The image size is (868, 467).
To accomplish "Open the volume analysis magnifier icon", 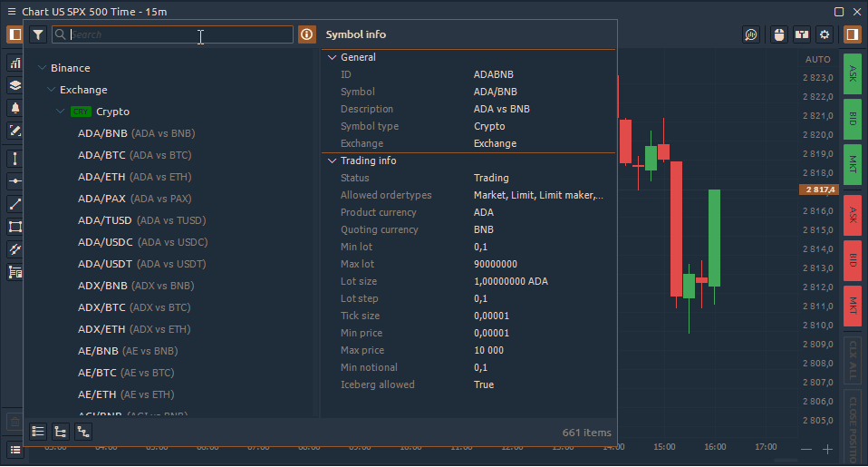I will 750,34.
